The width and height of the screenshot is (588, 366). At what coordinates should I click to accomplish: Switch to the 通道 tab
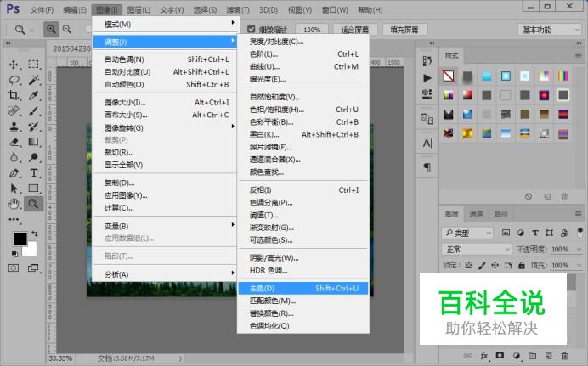(476, 214)
